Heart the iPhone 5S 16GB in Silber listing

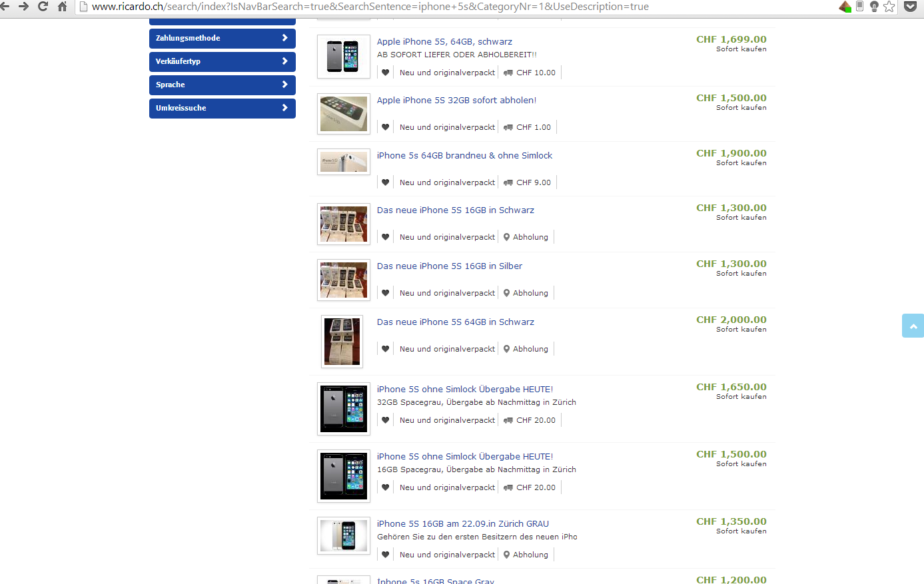click(385, 293)
